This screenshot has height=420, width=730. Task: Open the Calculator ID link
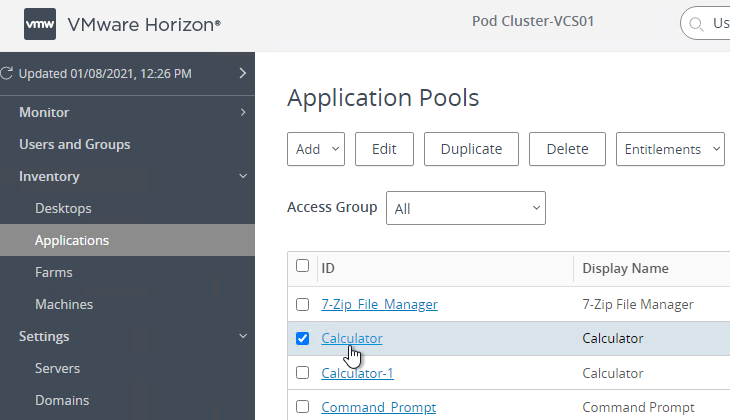352,339
